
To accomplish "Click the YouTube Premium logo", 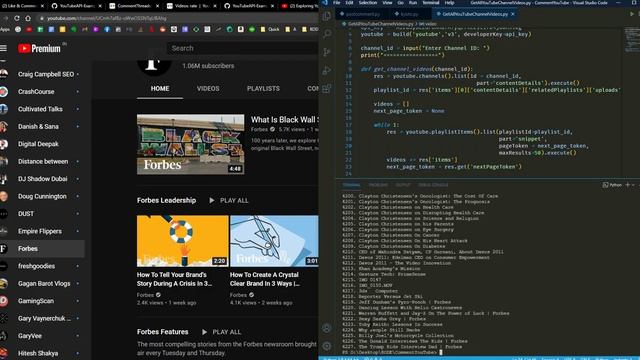I will [x=39, y=49].
